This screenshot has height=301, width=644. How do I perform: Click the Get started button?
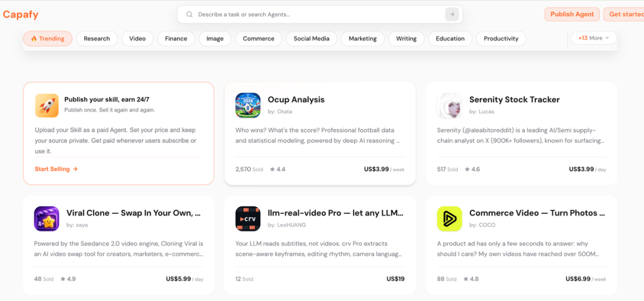click(624, 14)
